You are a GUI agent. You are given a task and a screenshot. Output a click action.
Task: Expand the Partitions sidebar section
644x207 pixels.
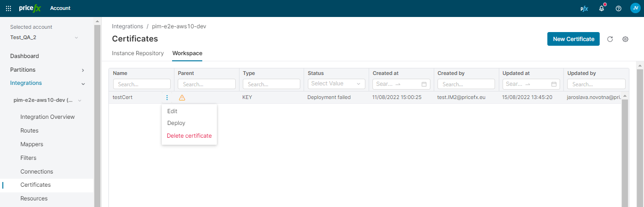(83, 70)
